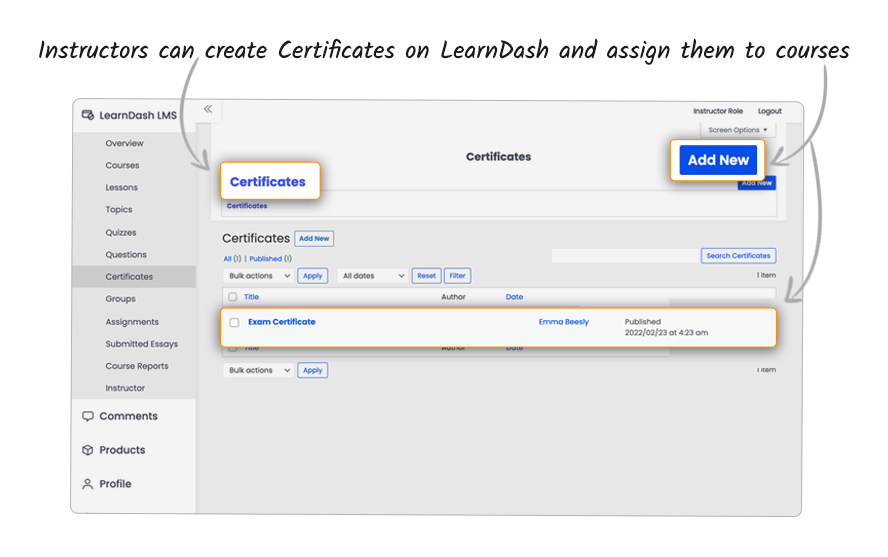Select Topics in the sidebar
This screenshot has width=888, height=557.
coord(118,209)
